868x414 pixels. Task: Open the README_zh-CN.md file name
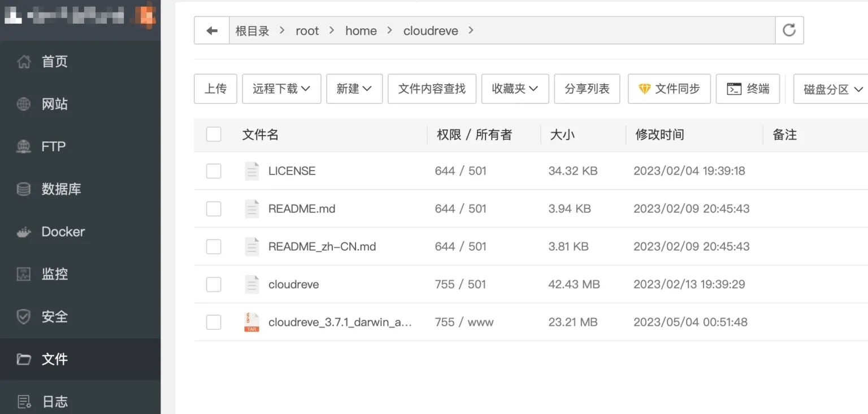[322, 246]
